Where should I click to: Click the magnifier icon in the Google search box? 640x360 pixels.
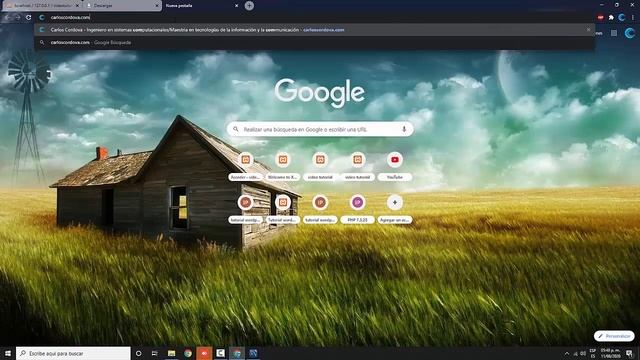click(x=236, y=129)
